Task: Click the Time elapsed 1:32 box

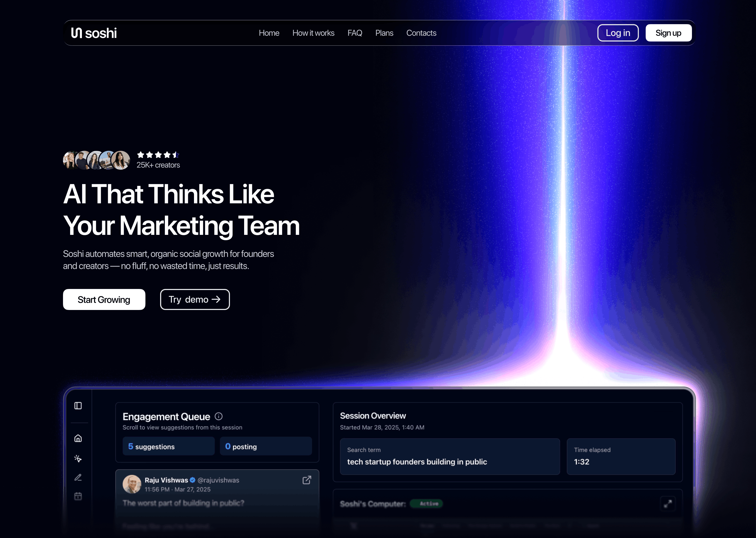Action: pos(621,457)
